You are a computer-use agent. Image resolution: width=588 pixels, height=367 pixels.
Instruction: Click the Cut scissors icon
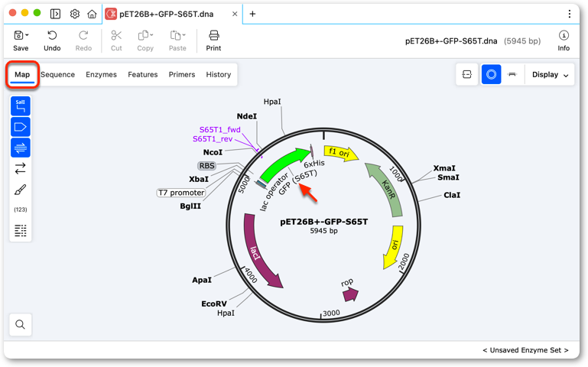coord(116,36)
